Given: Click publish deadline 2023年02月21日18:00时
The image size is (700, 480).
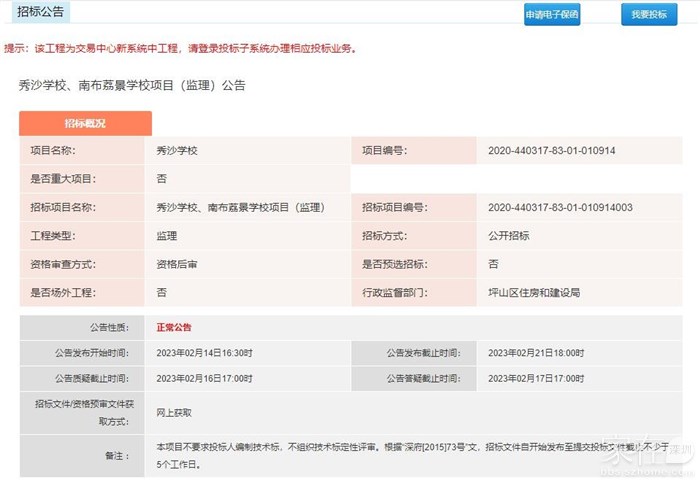Looking at the screenshot, I should click(x=535, y=353).
